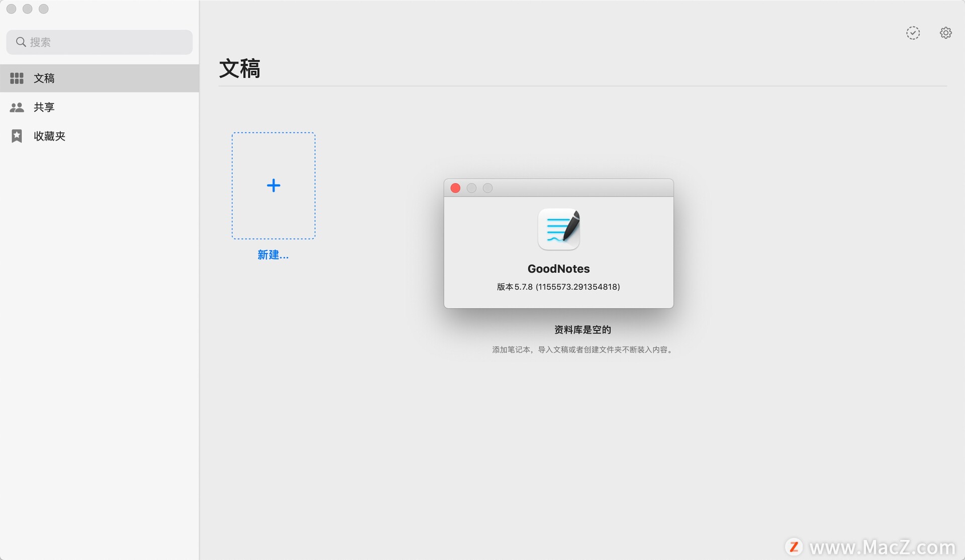Click the grid icon beside 文稿

[17, 78]
